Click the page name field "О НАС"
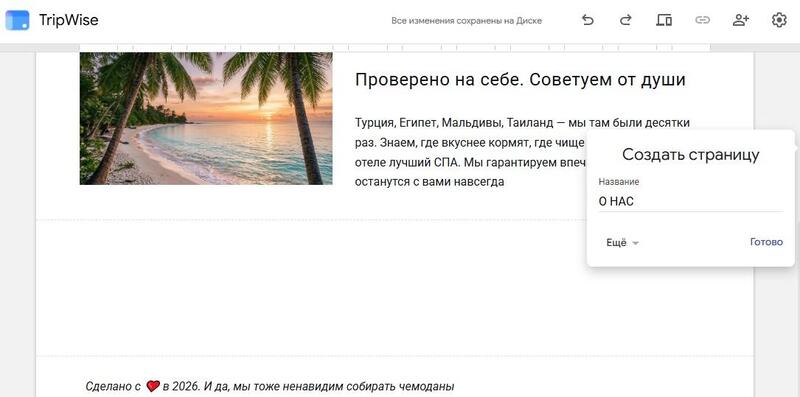 tap(691, 202)
